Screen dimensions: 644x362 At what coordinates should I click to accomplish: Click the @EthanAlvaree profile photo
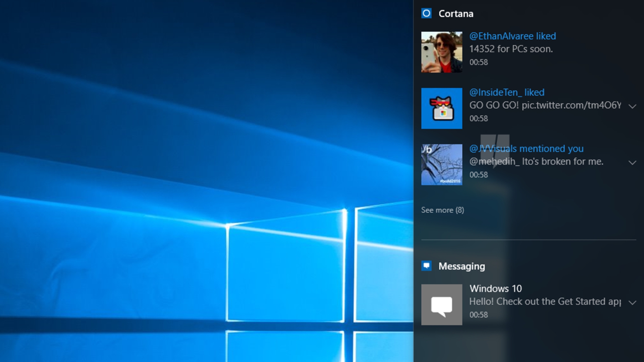tap(441, 52)
